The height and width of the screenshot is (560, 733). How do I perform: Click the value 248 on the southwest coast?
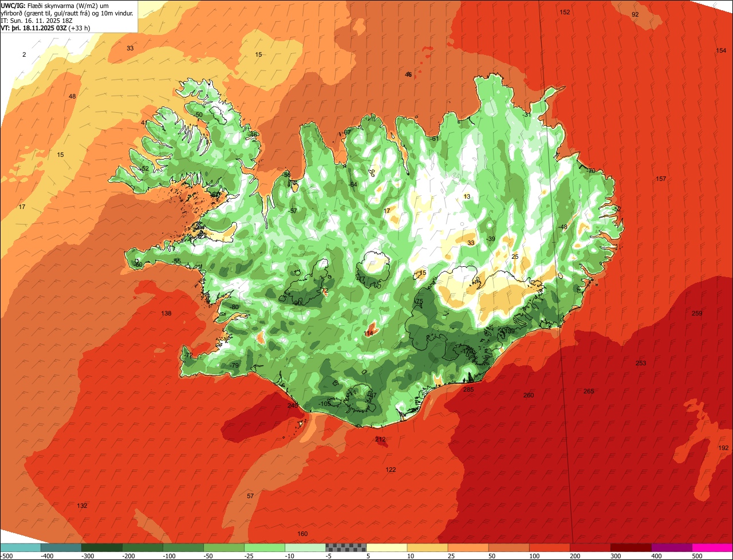tap(293, 405)
